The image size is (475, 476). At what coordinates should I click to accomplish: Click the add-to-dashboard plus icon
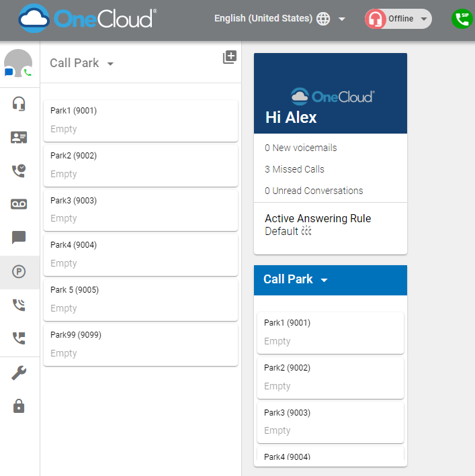coord(230,57)
